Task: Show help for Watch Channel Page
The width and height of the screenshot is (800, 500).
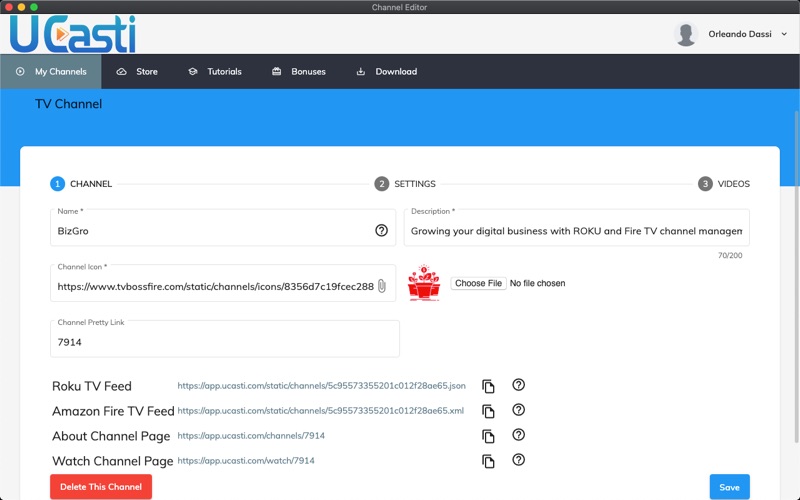Action: pos(518,460)
